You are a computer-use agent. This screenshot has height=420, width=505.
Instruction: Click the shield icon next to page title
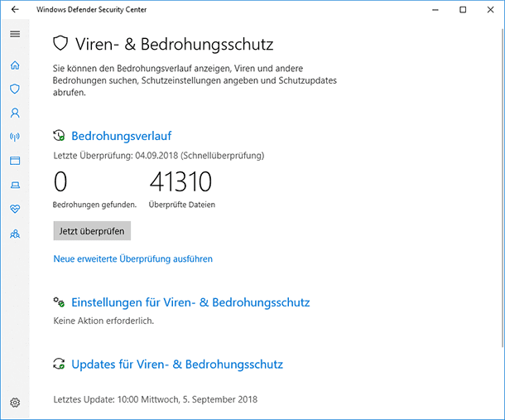point(60,44)
